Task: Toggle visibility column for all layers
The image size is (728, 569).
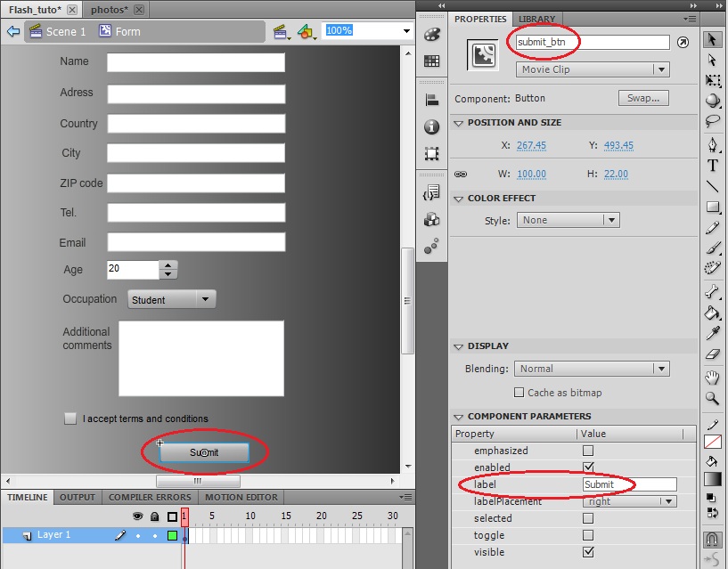Action: pyautogui.click(x=138, y=516)
